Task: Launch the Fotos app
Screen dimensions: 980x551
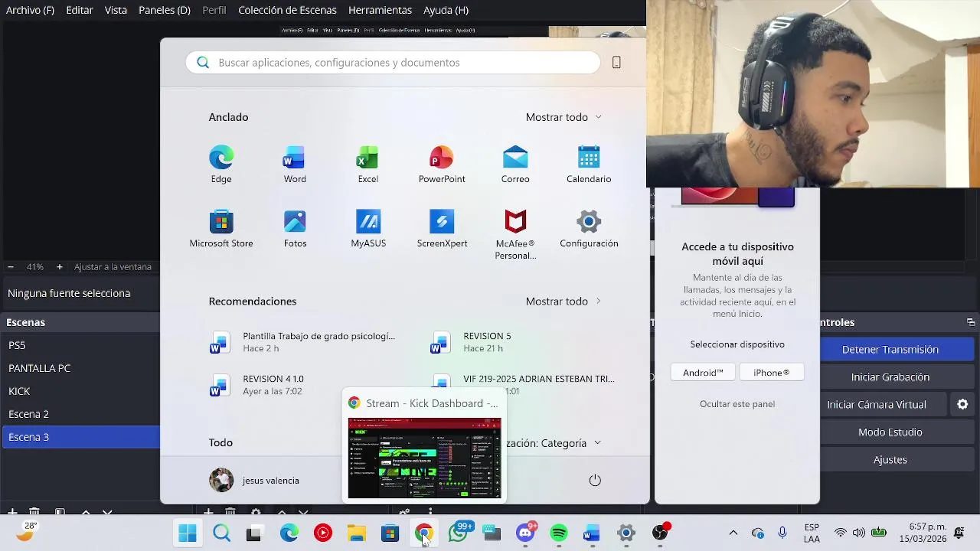Action: click(295, 229)
